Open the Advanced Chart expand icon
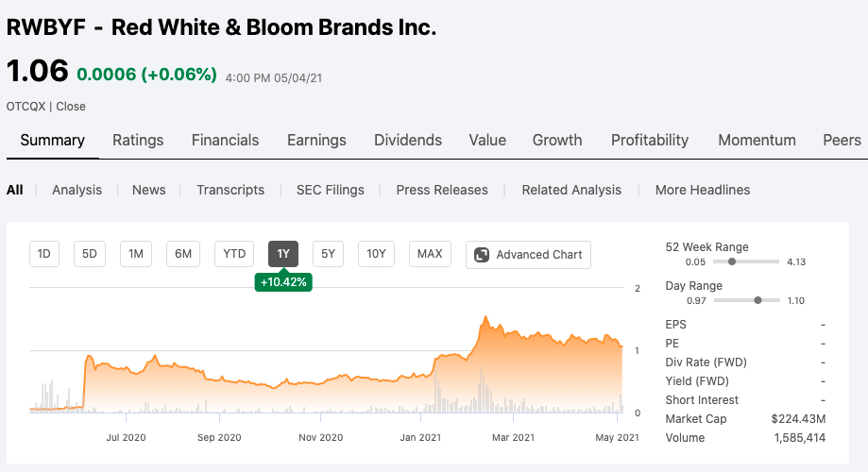The image size is (868, 472). (482, 255)
